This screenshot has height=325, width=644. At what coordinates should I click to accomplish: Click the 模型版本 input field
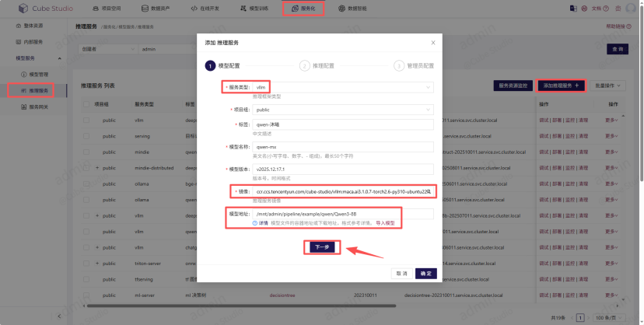343,169
